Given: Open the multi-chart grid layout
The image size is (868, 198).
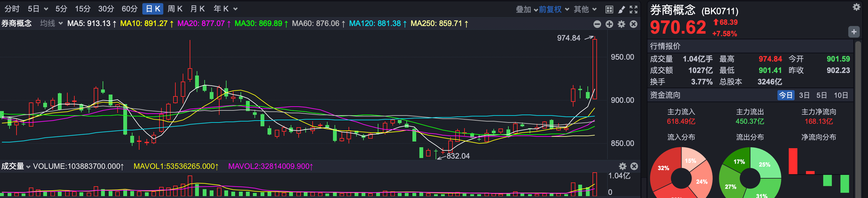Looking at the screenshot, I should point(609,10).
